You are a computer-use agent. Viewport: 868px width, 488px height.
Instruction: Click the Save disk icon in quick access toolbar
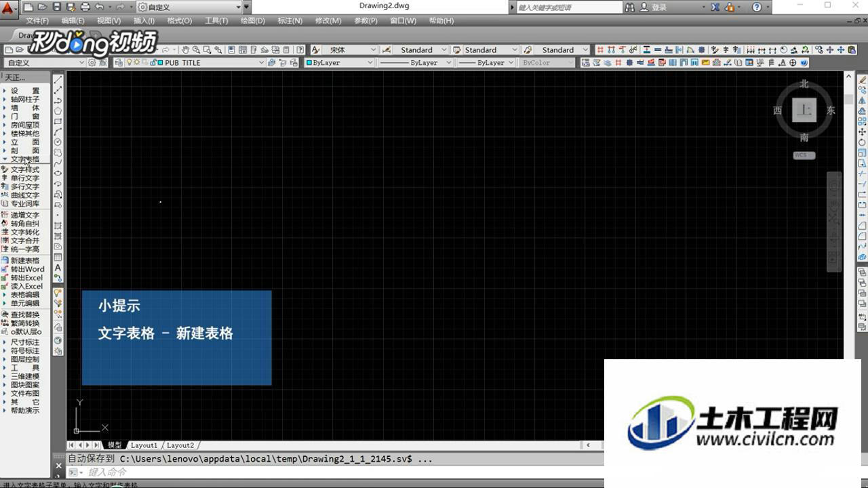point(56,7)
